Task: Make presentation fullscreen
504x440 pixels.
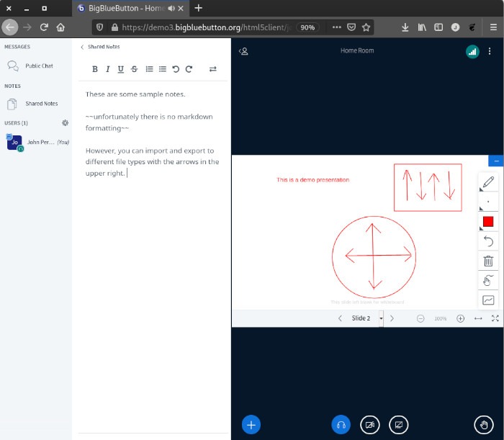Action: coord(495,318)
